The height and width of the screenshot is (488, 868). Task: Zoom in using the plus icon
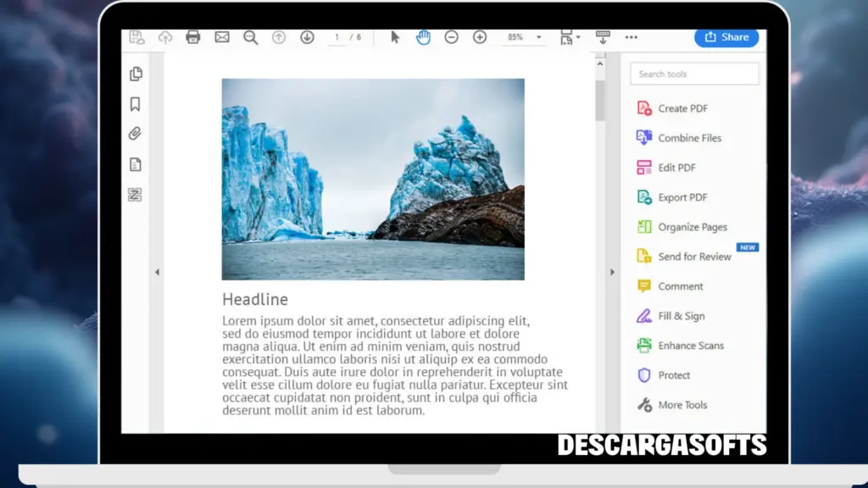479,37
